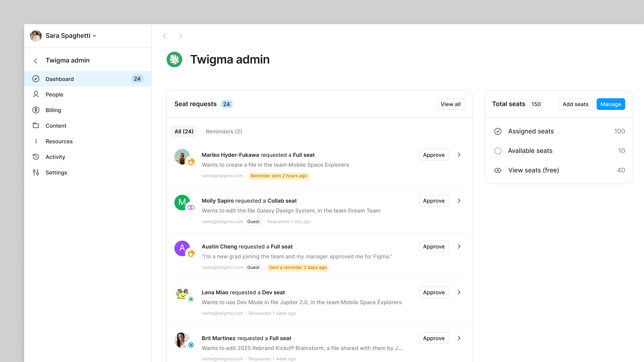
Task: Click the Dashboard icon in sidebar
Action: pos(36,79)
